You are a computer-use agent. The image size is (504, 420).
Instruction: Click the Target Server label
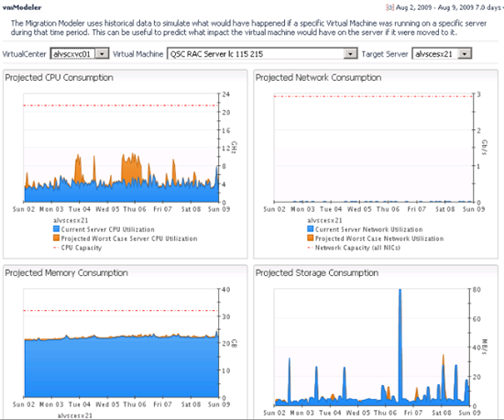pos(385,54)
